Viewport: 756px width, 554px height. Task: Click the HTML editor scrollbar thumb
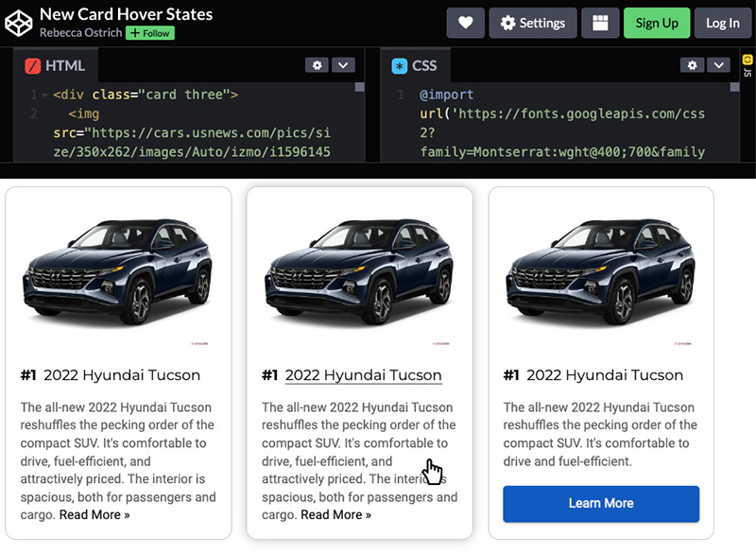359,87
